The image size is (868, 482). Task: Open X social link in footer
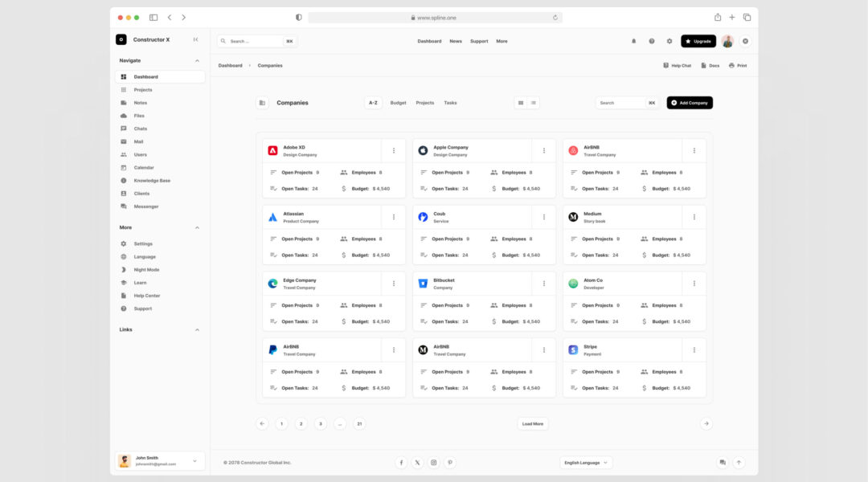pyautogui.click(x=417, y=463)
